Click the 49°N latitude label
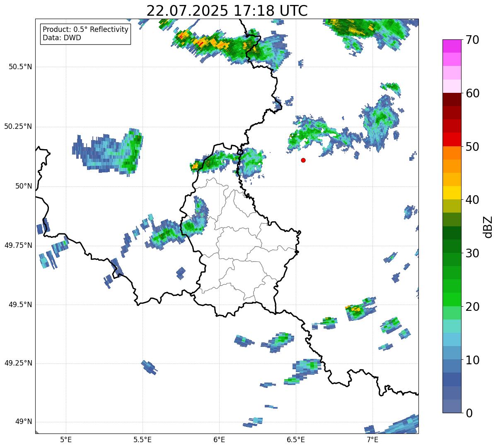This screenshot has height=448, width=498. click(x=24, y=421)
